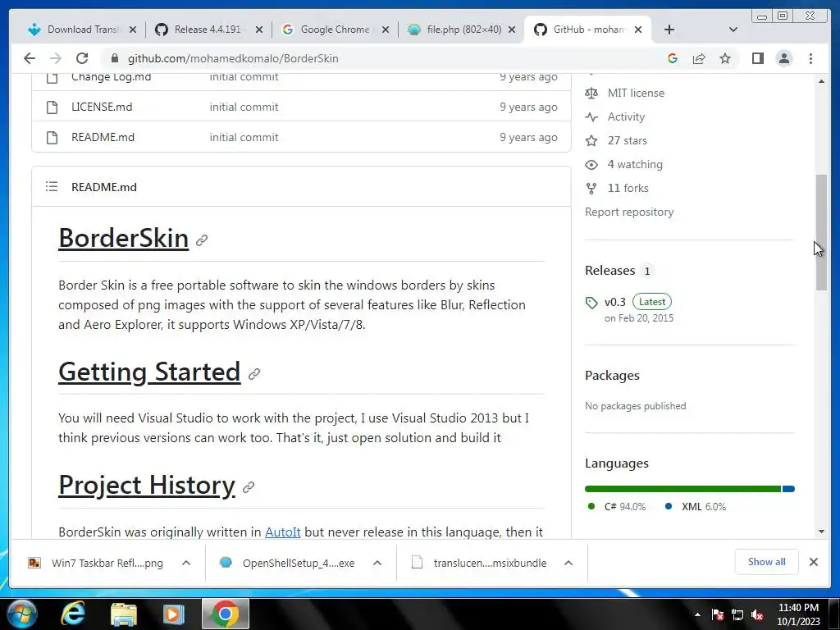This screenshot has height=630, width=840.
Task: Open a new browser tab
Action: point(669,30)
